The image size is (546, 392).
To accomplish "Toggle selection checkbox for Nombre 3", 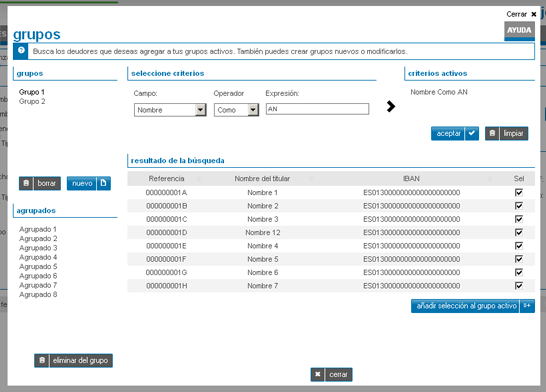I will pyautogui.click(x=519, y=219).
